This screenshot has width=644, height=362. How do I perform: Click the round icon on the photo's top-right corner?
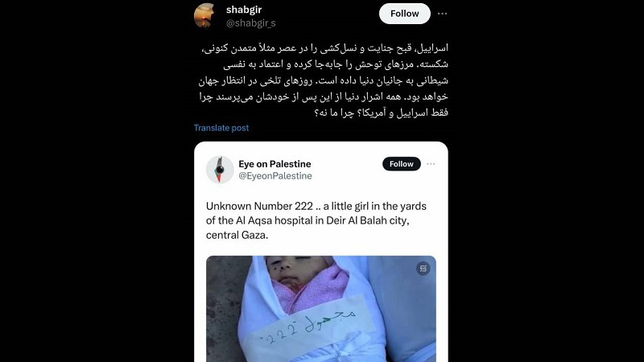(423, 269)
